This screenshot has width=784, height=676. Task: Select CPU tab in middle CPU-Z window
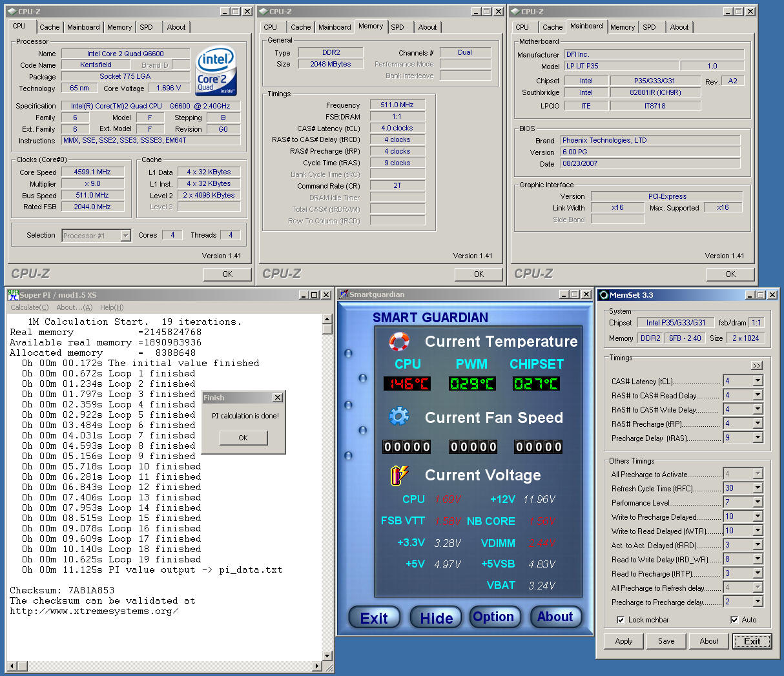[x=270, y=27]
